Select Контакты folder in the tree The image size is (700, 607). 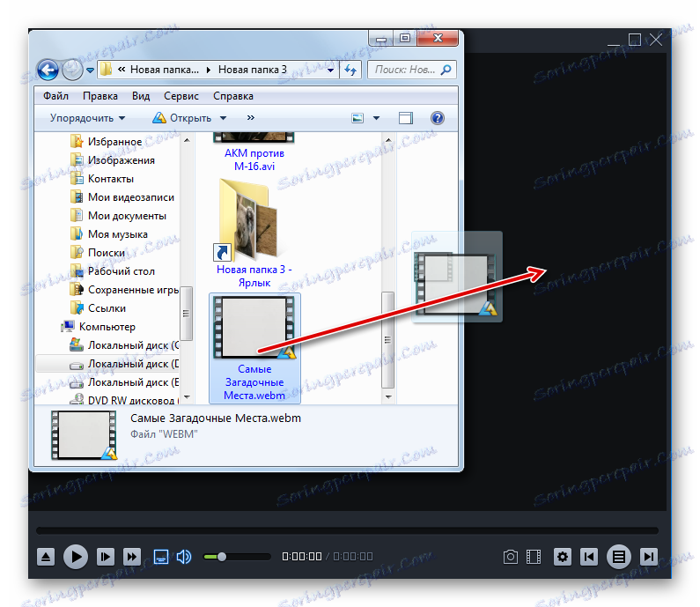[102, 179]
